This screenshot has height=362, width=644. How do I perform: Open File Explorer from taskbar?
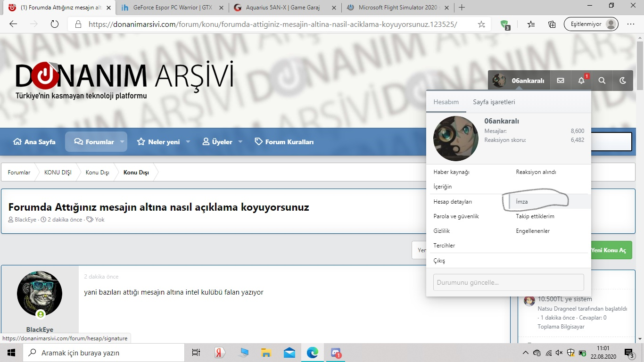[266, 353]
